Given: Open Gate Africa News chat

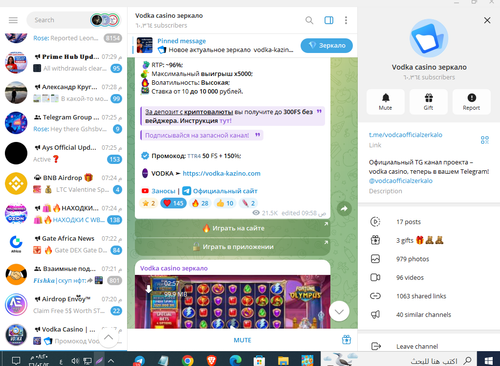Looking at the screenshot, I should click(63, 244).
